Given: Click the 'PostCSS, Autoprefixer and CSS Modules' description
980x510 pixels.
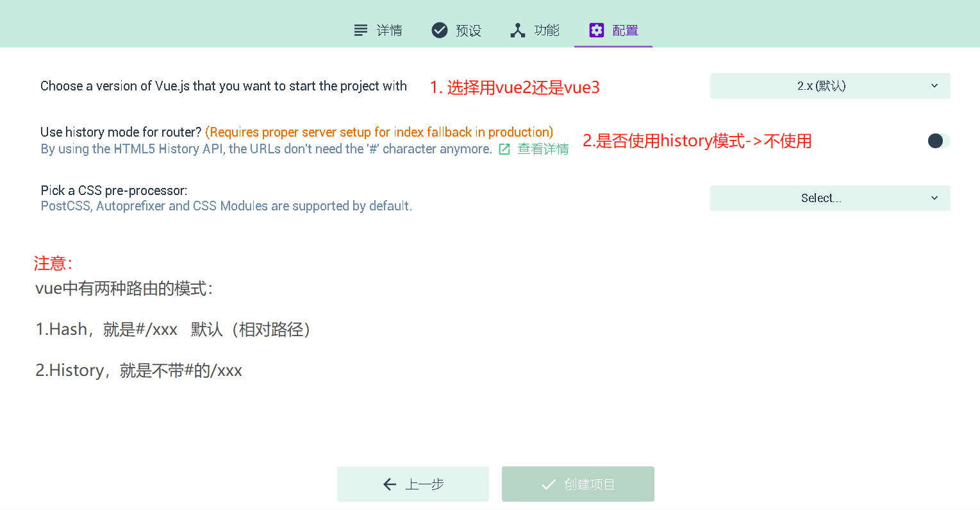Looking at the screenshot, I should (226, 206).
